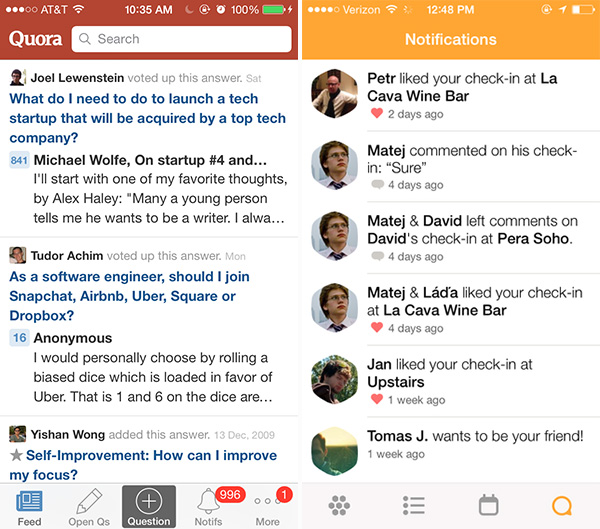Viewport: 600px width, 529px height.
Task: Tap the 841 upvote count badge
Action: click(x=19, y=160)
